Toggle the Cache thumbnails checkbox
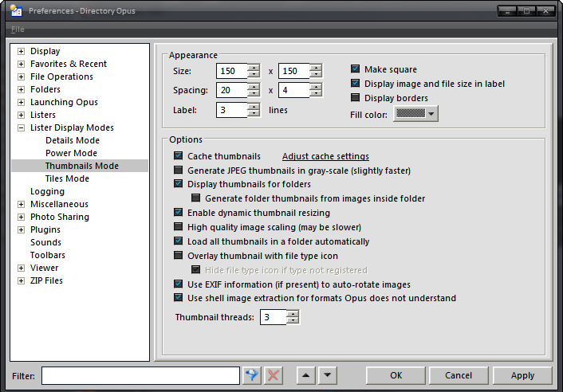Screen dimensions: 563x392 coord(178,155)
